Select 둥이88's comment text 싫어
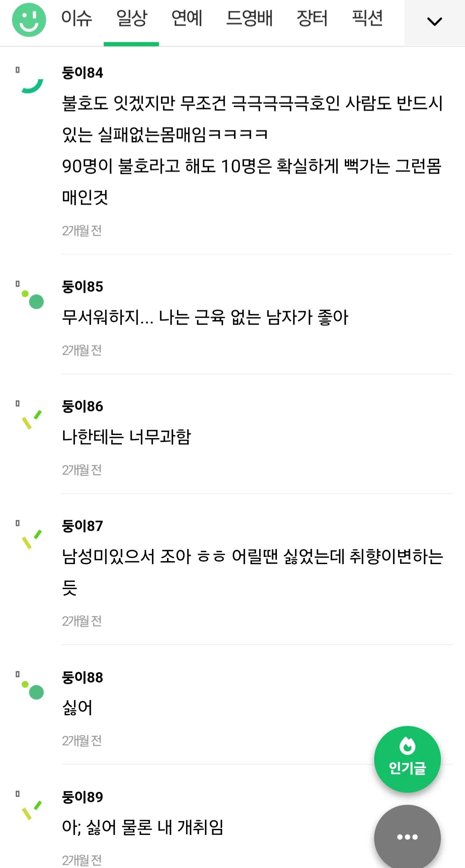The image size is (465, 868). [77, 708]
